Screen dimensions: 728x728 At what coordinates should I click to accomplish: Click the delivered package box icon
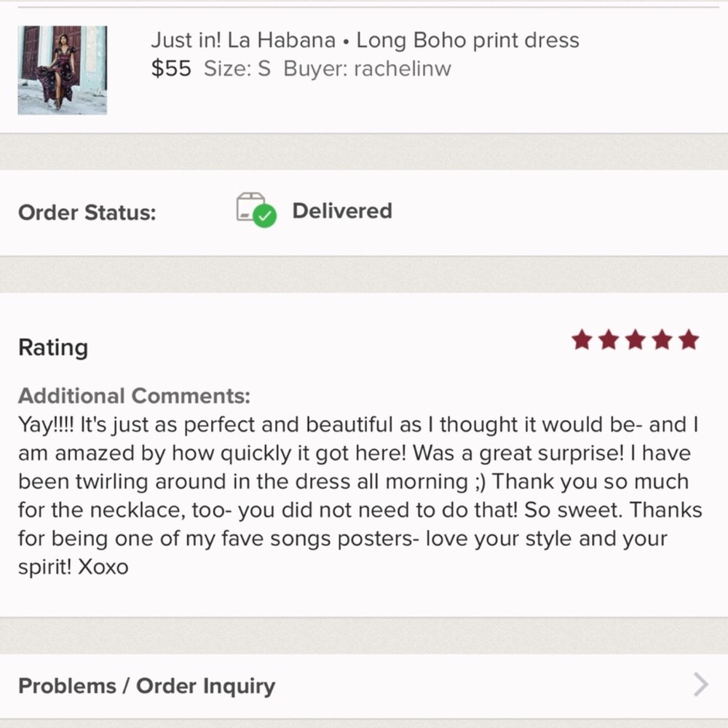(250, 207)
